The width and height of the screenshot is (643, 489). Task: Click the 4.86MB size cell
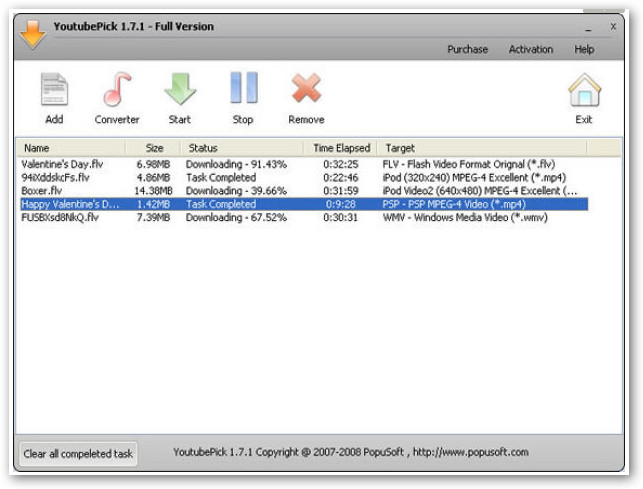point(153,178)
